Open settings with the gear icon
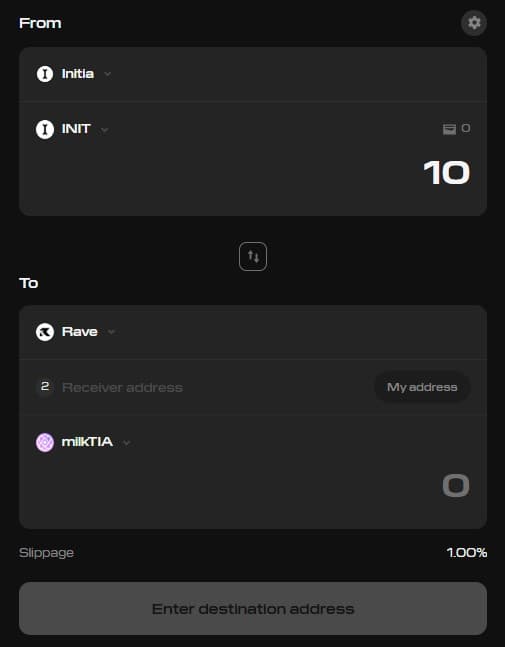 [x=474, y=23]
